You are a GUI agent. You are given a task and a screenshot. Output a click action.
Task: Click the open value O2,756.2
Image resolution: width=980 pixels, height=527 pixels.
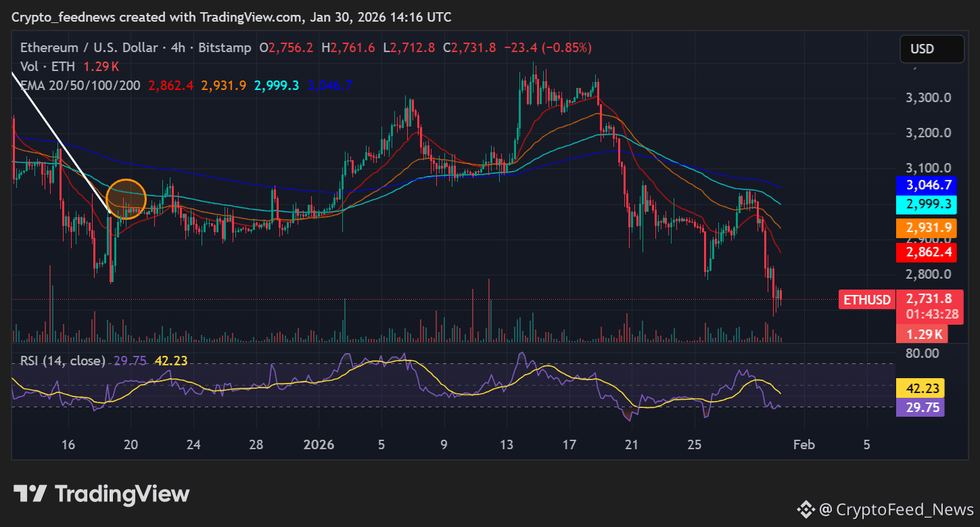(x=287, y=48)
